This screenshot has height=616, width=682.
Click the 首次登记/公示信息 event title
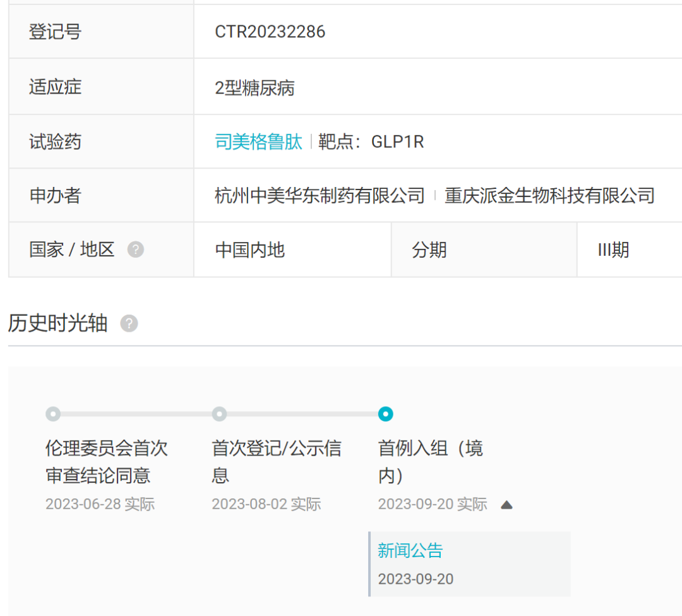[x=277, y=462]
